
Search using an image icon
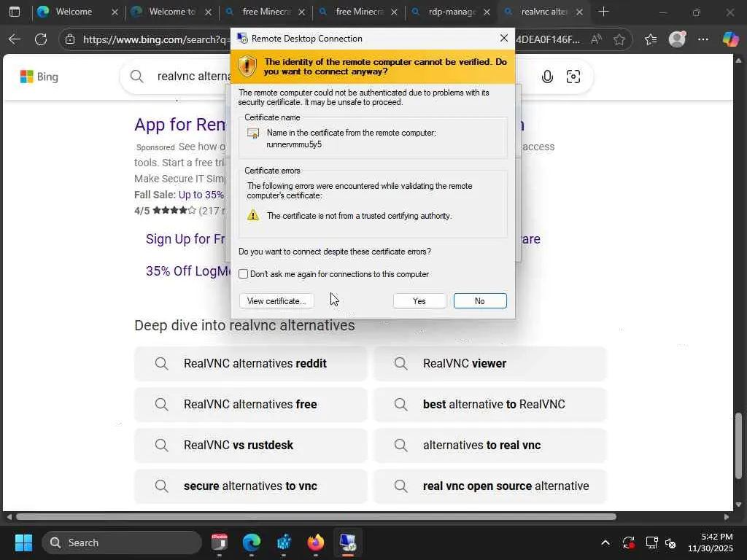(x=573, y=77)
